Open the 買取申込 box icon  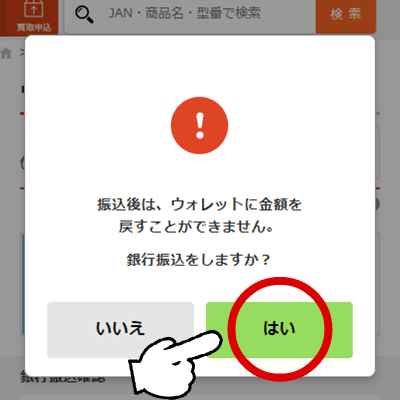click(34, 9)
